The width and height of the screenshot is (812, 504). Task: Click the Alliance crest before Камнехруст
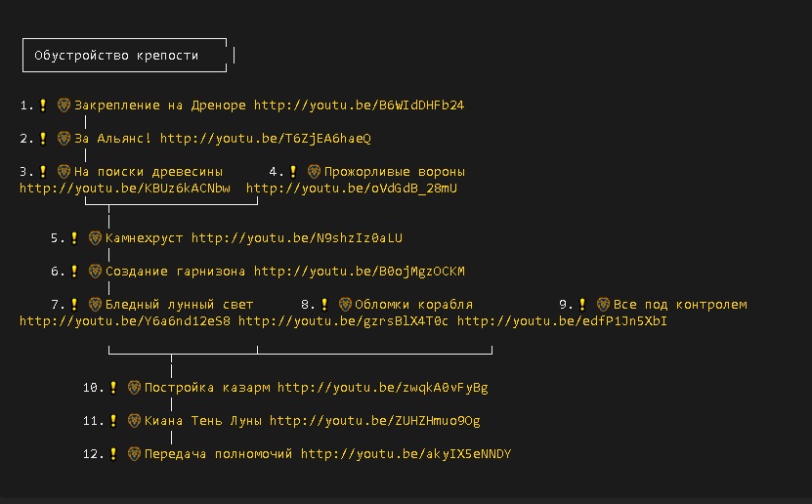point(95,237)
